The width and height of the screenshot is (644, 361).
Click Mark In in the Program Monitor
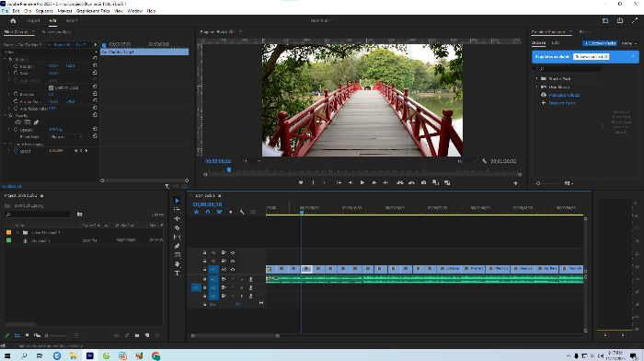(x=313, y=183)
